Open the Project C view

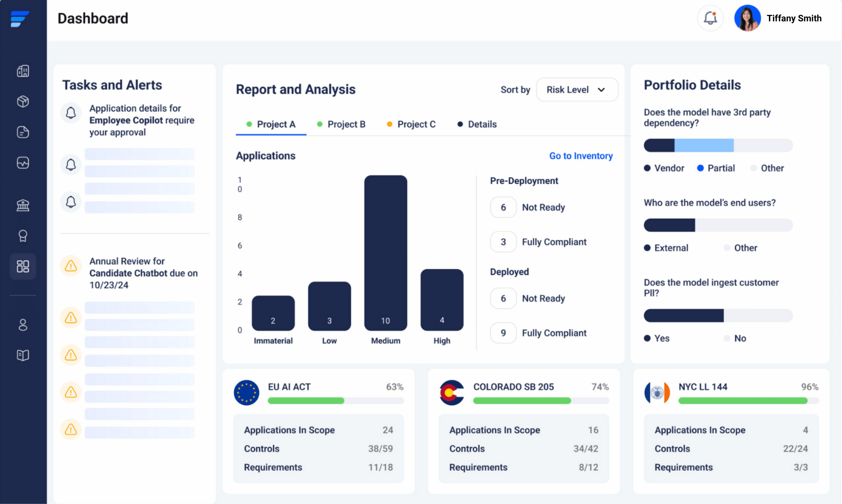tap(416, 124)
